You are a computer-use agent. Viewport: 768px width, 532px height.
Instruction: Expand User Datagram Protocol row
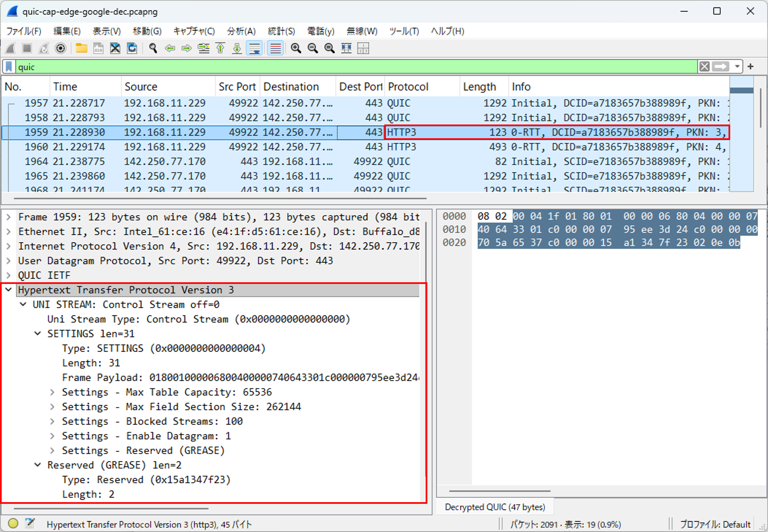9,261
